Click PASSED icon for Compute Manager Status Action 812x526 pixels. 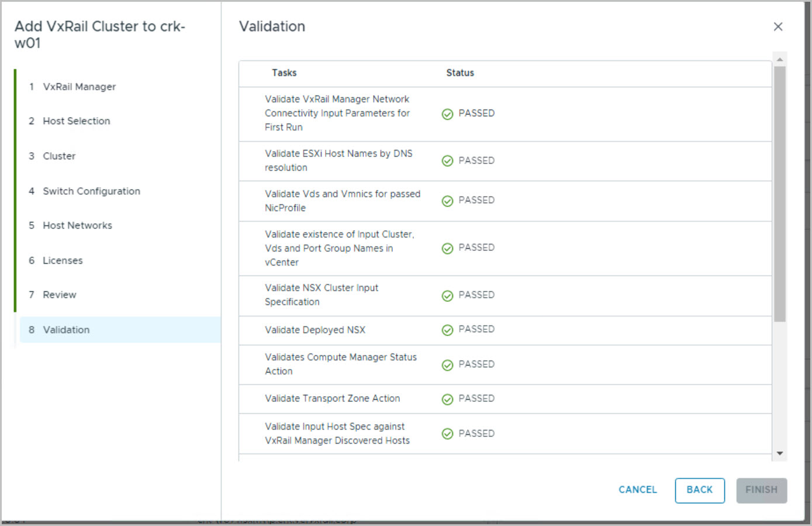[448, 366]
